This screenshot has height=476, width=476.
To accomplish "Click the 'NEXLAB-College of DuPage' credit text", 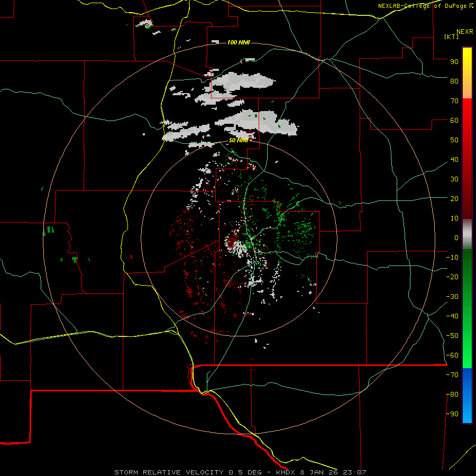I will (x=422, y=6).
